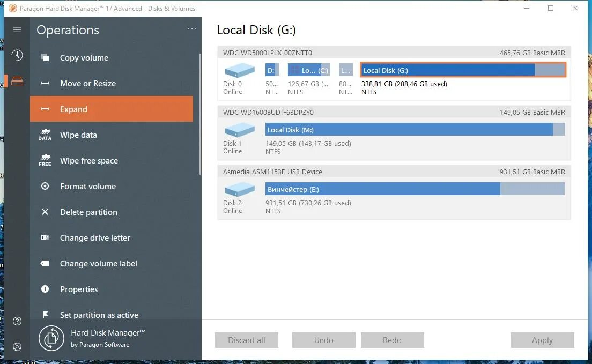Open the help question mark icon

click(17, 321)
